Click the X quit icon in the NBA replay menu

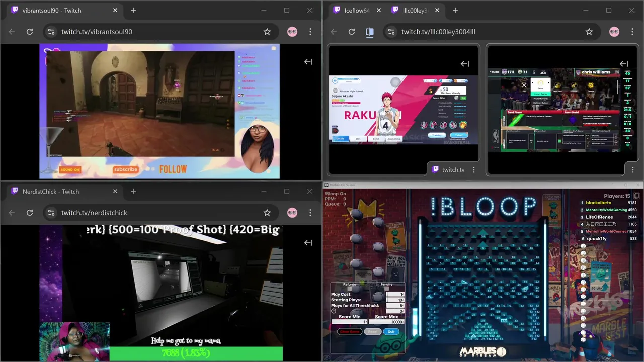point(524,85)
